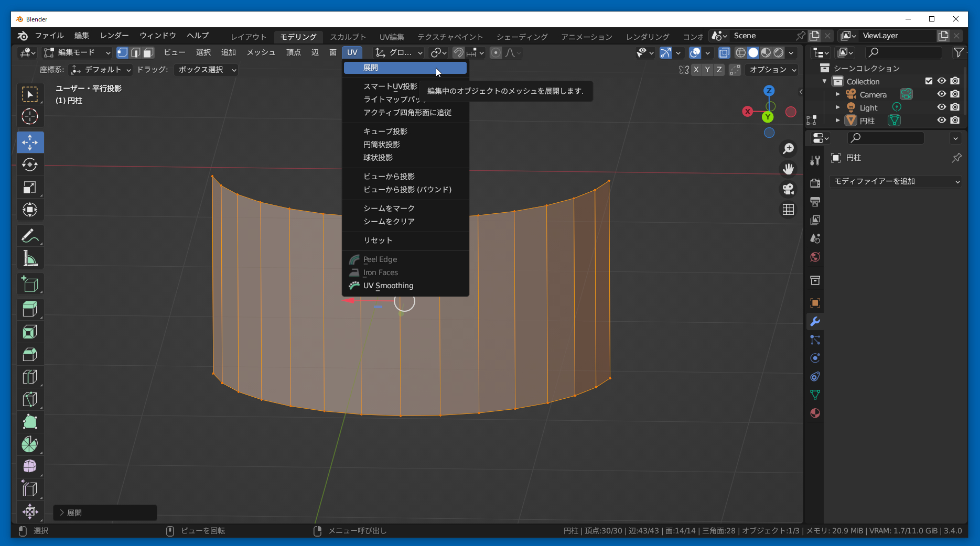Select the Loop Cut tool

tap(30, 377)
